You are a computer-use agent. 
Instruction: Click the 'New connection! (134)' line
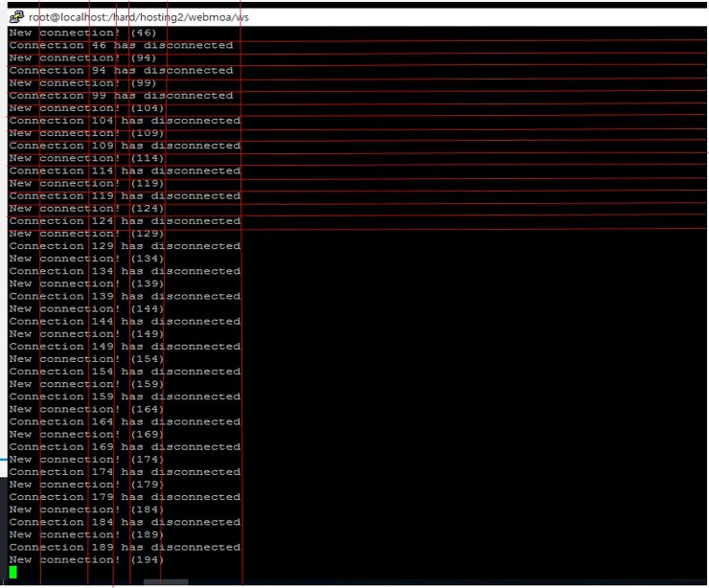pyautogui.click(x=86, y=259)
